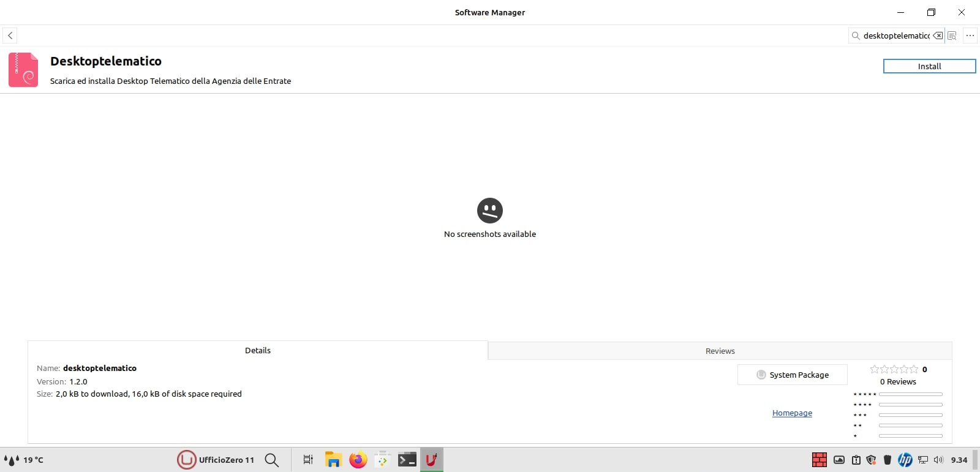Close the Software Manager window
Viewport: 980px width, 472px height.
click(x=962, y=12)
